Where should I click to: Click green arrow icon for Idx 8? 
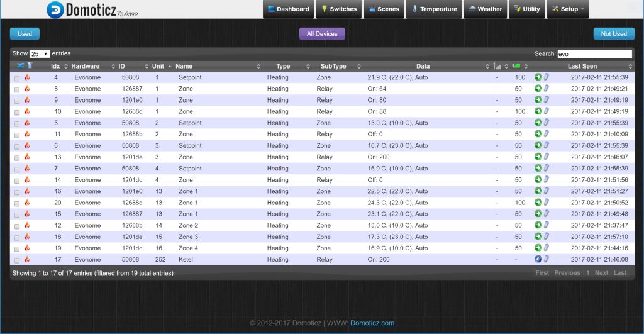click(538, 88)
